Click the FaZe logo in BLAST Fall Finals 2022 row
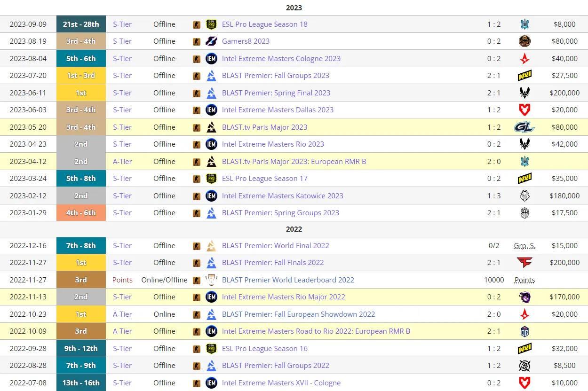588x391 pixels. (x=524, y=263)
